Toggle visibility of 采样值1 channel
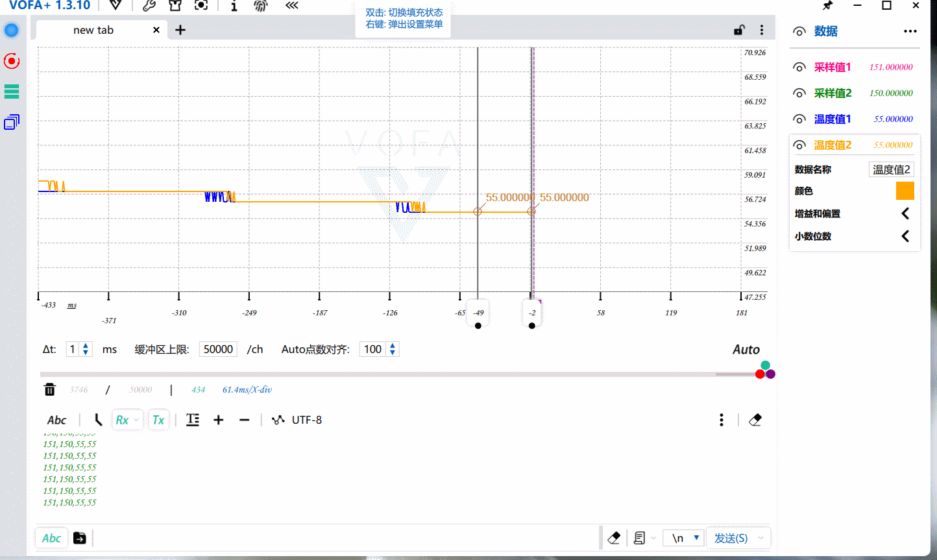 point(799,67)
